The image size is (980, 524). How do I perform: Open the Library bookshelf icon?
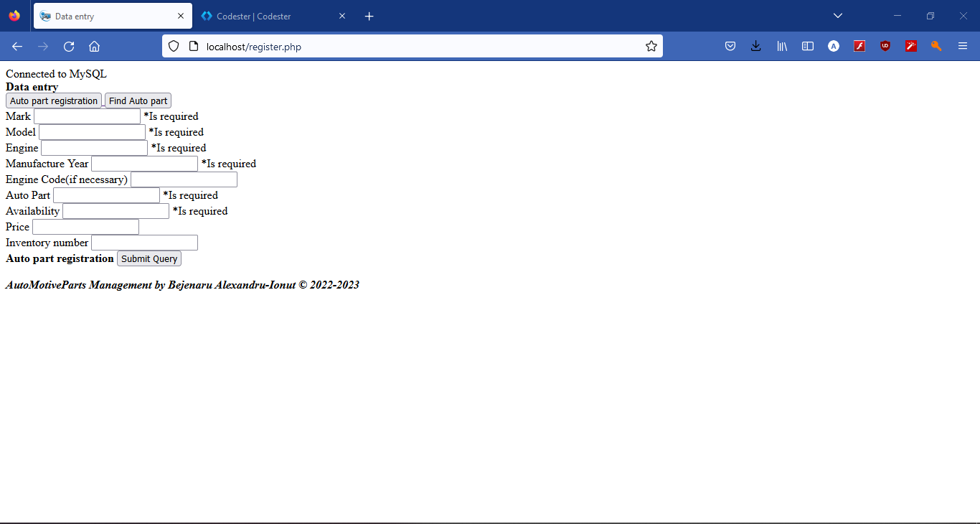pos(782,47)
